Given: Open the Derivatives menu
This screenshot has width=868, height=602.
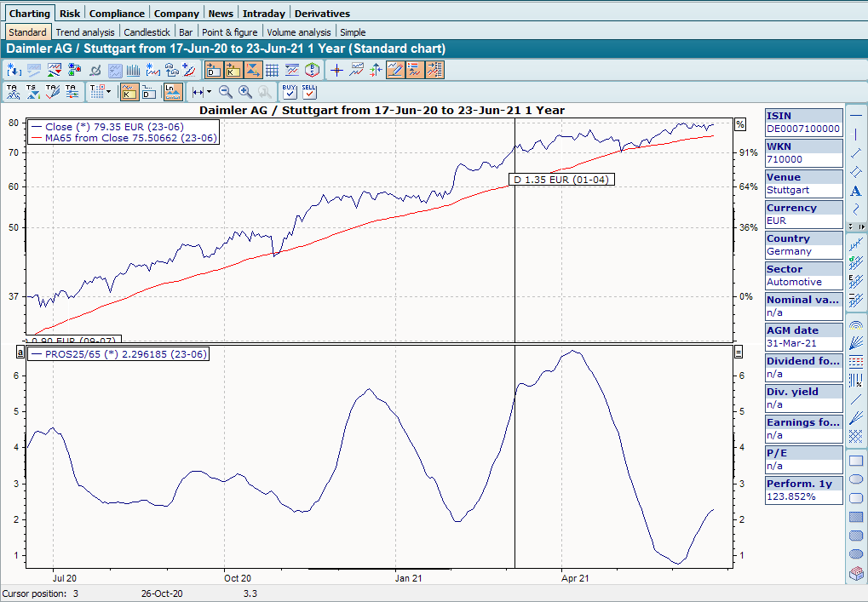Looking at the screenshot, I should coord(323,13).
